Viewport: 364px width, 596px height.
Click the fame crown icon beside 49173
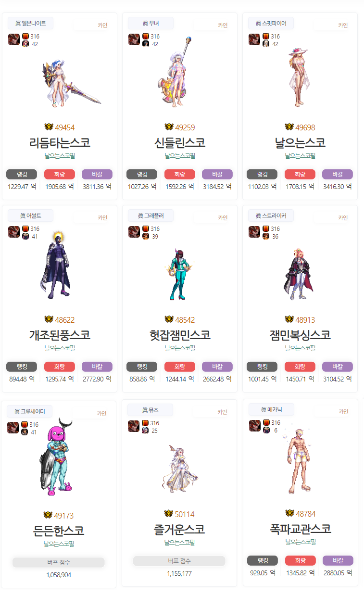[48, 515]
